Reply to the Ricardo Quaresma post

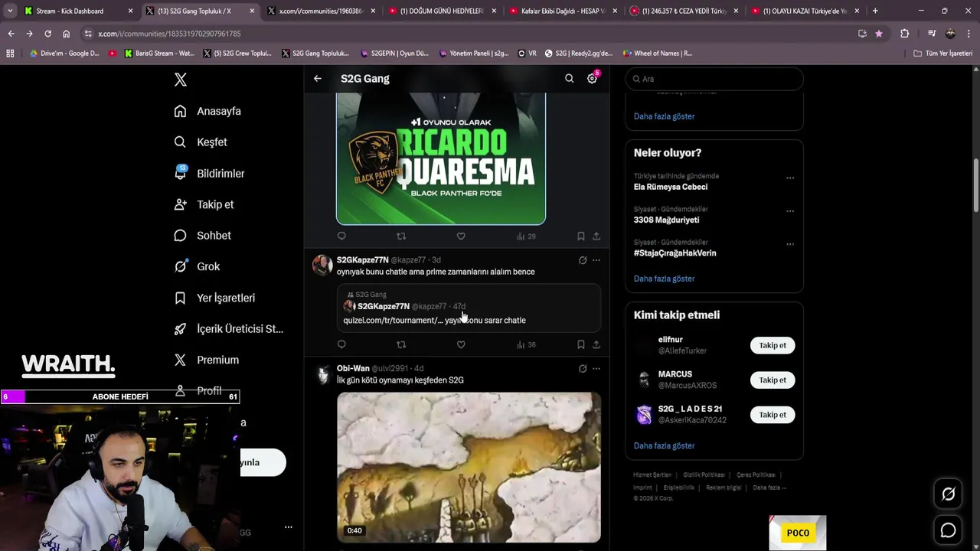tap(341, 236)
